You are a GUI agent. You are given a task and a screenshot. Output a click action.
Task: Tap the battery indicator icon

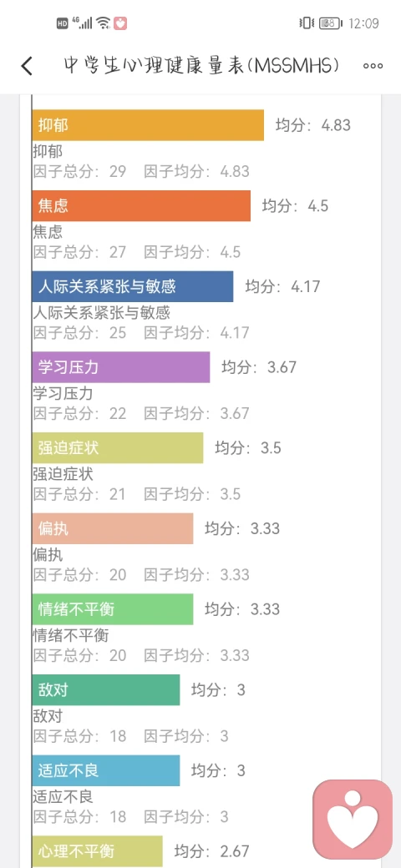coord(331,23)
